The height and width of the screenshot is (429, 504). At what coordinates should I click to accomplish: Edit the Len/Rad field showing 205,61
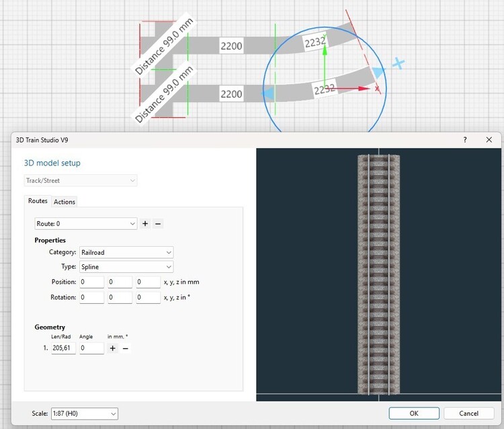(64, 348)
